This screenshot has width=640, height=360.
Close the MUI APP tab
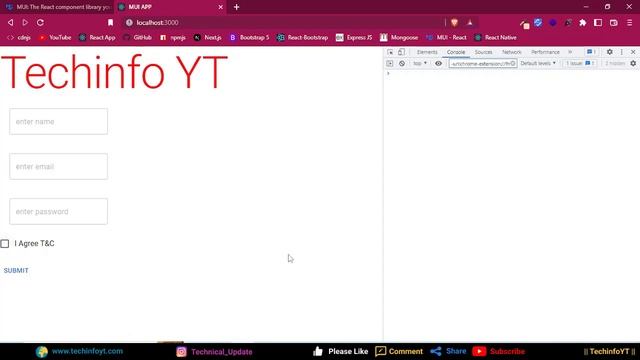tap(220, 7)
